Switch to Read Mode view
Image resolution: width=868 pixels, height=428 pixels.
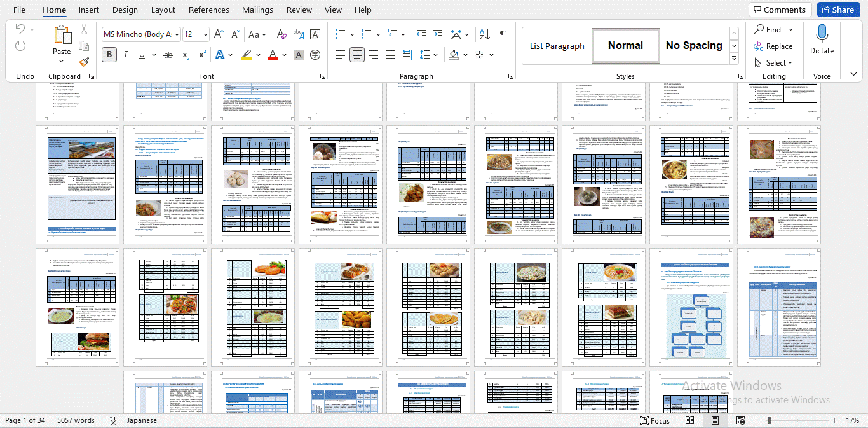[690, 420]
